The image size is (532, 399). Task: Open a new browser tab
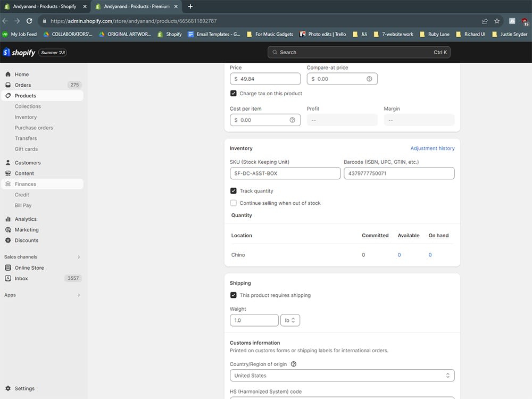point(190,6)
